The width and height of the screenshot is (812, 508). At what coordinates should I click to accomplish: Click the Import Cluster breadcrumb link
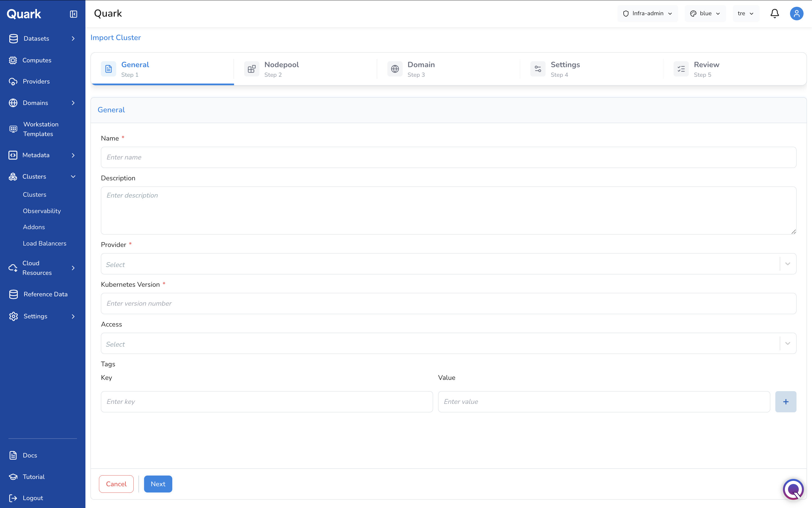116,38
